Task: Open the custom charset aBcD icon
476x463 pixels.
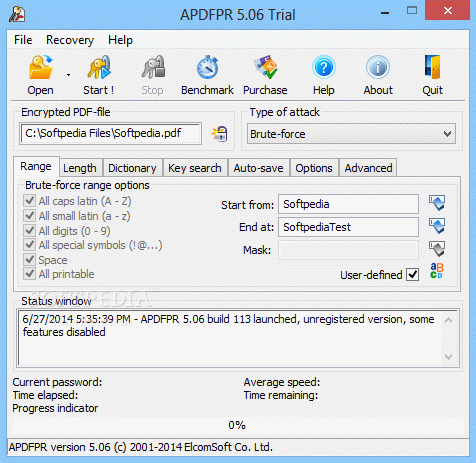Action: pos(437,271)
